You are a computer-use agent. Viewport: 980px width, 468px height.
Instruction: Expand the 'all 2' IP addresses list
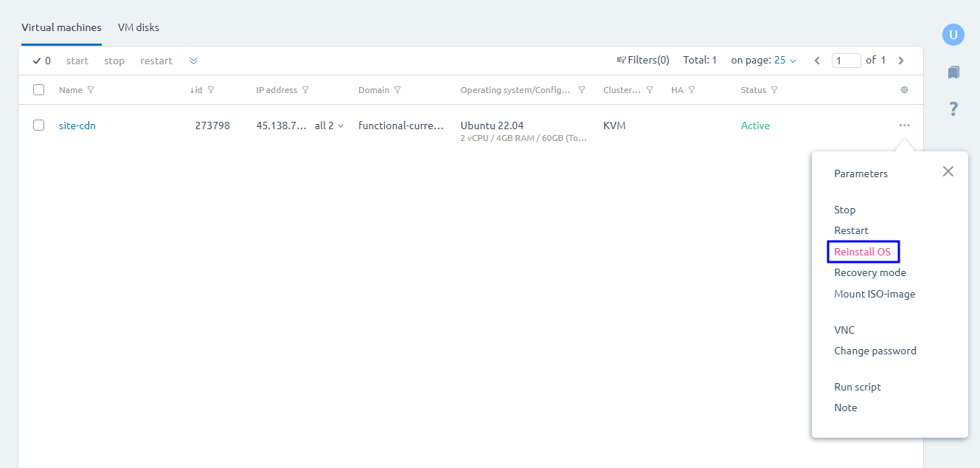(330, 125)
